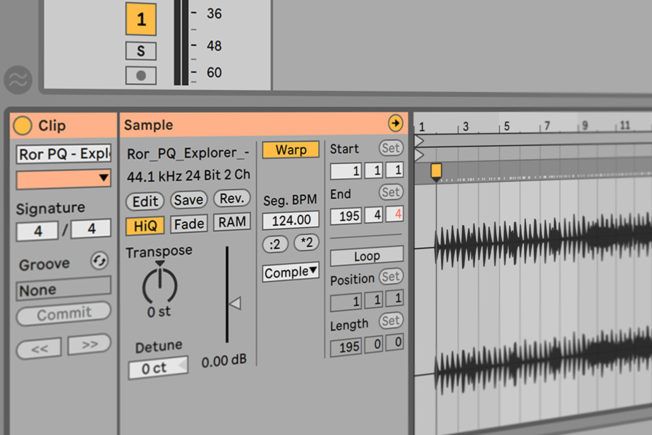This screenshot has width=652, height=435.
Task: Arm the track record button
Action: point(141,76)
